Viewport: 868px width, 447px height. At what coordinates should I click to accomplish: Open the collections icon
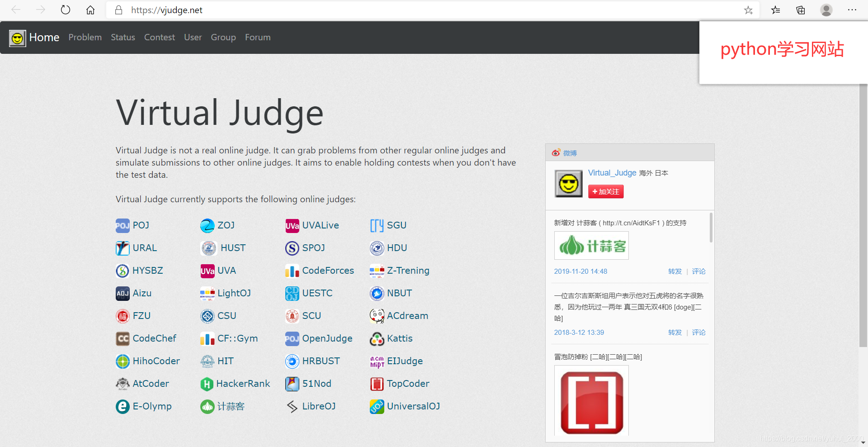(x=801, y=10)
